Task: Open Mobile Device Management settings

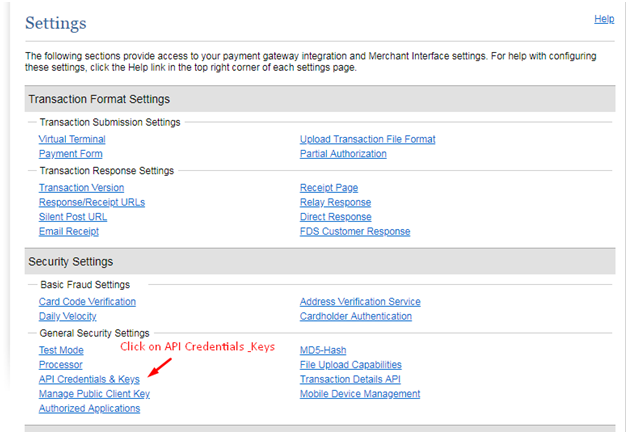Action: click(x=360, y=394)
